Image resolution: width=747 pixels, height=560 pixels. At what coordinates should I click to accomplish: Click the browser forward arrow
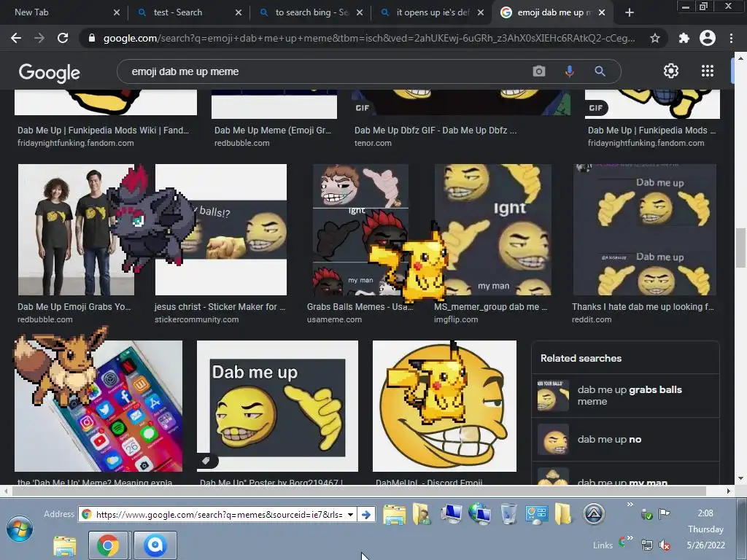39,38
